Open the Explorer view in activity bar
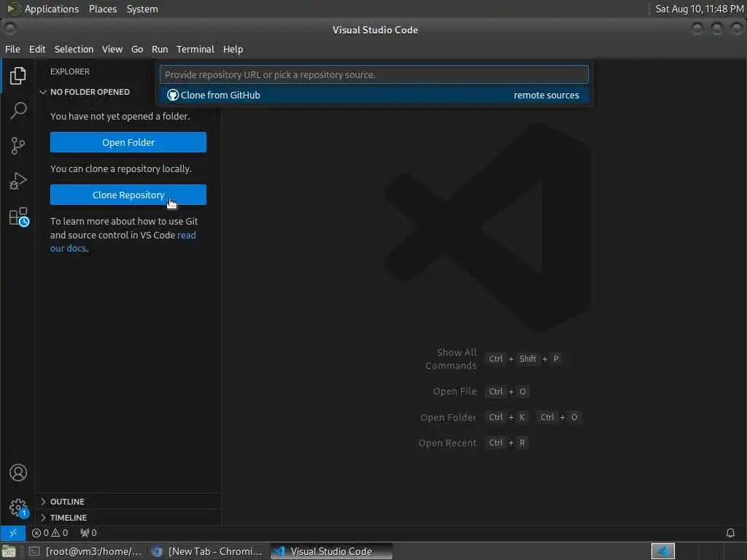The height and width of the screenshot is (560, 747). 18,76
